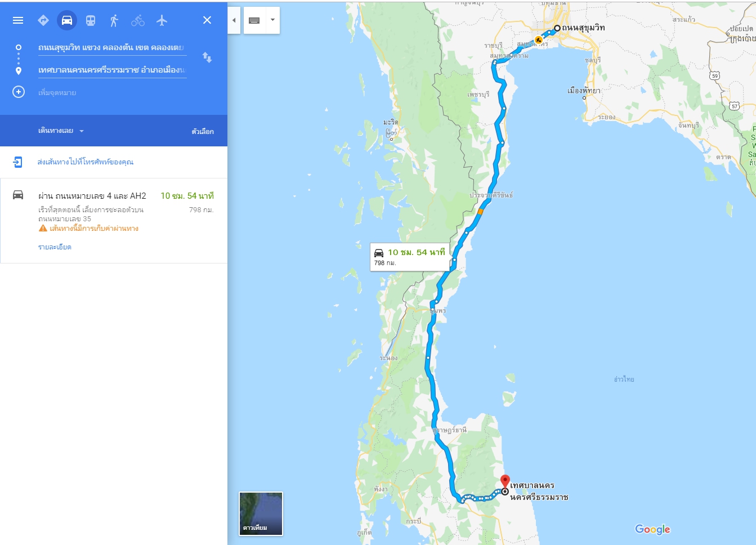Open ตัวเลือก route options

point(203,131)
